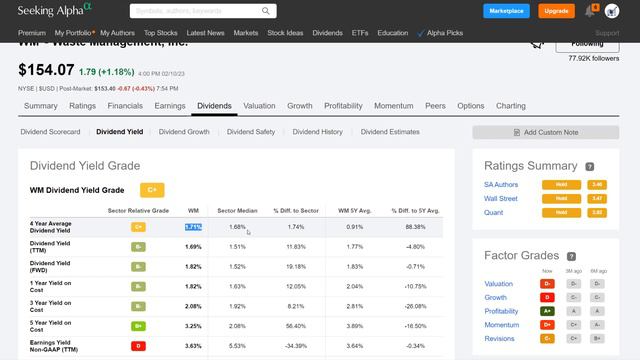Click the Following button
The image size is (640, 360).
[587, 46]
